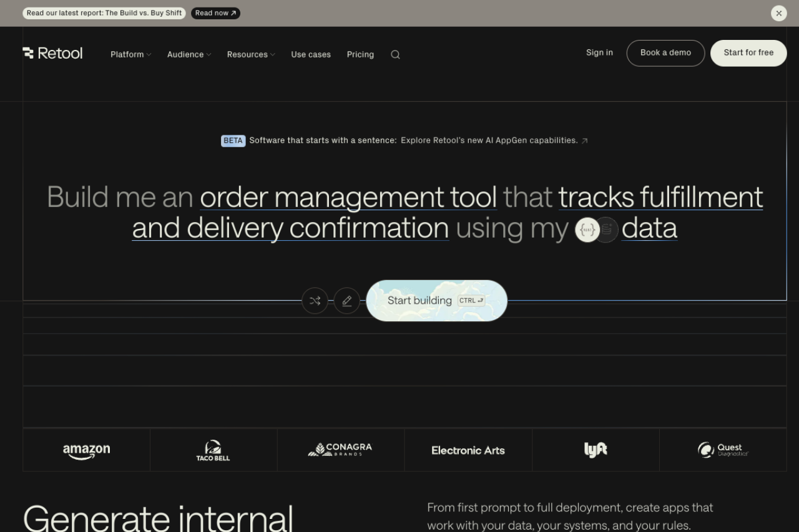Screen dimensions: 799x532
Task: Select Pricing in the navigation
Action: [360, 54]
